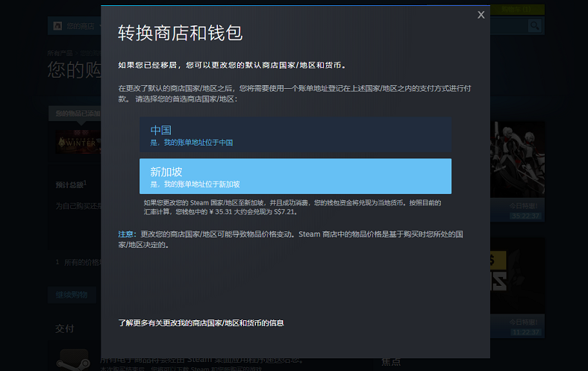Click 今日特惠 35:22:37 timer banner
This screenshot has height=371, width=588.
click(x=518, y=211)
